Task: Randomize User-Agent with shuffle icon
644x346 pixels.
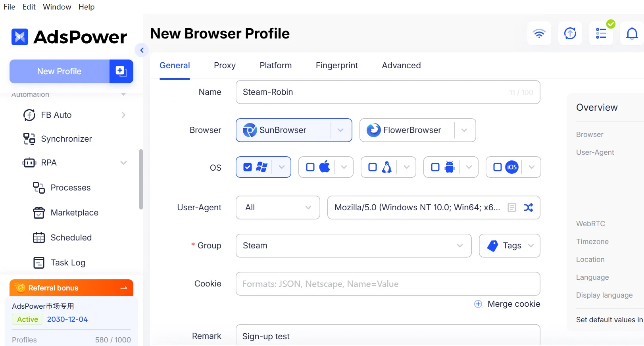Action: pos(529,208)
